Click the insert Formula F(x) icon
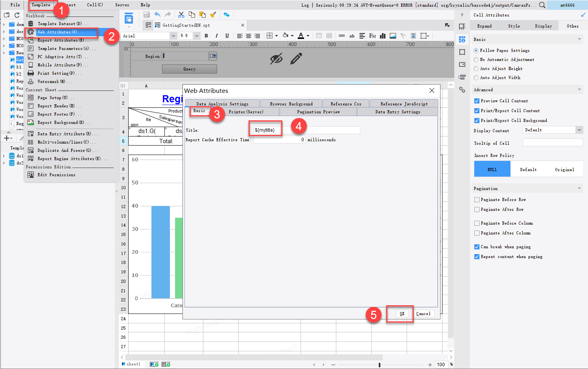 pos(372,36)
